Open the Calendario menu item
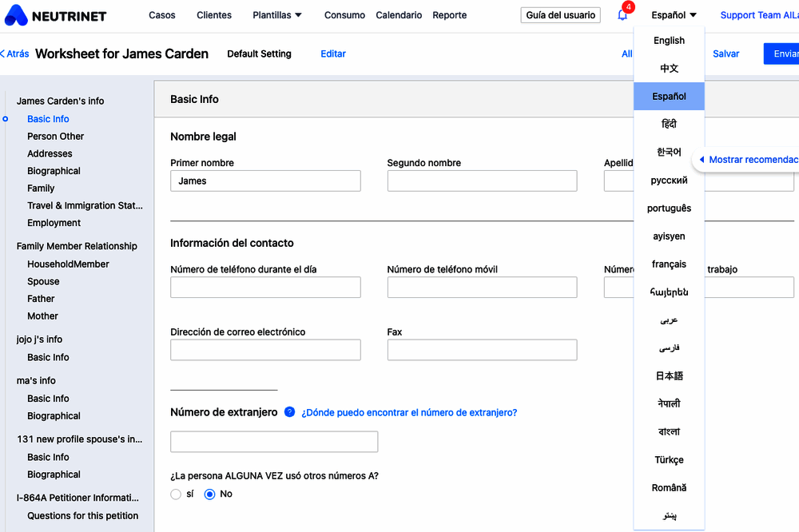This screenshot has height=532, width=799. tap(399, 15)
